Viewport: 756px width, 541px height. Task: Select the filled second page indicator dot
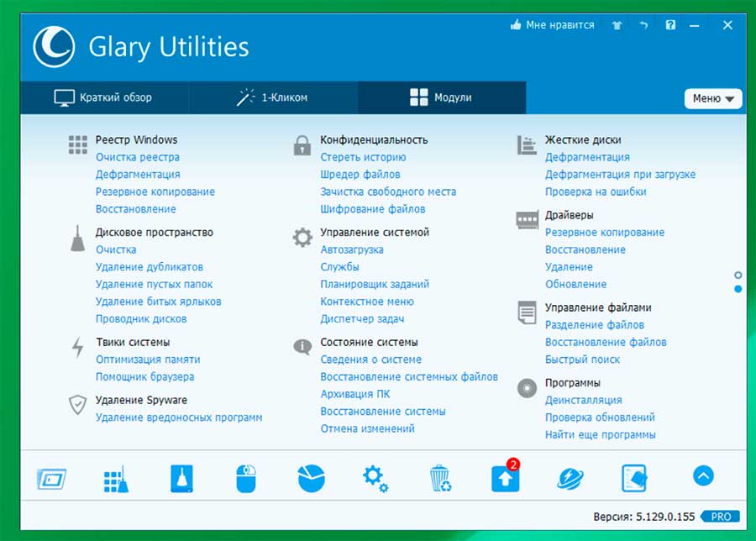point(738,289)
